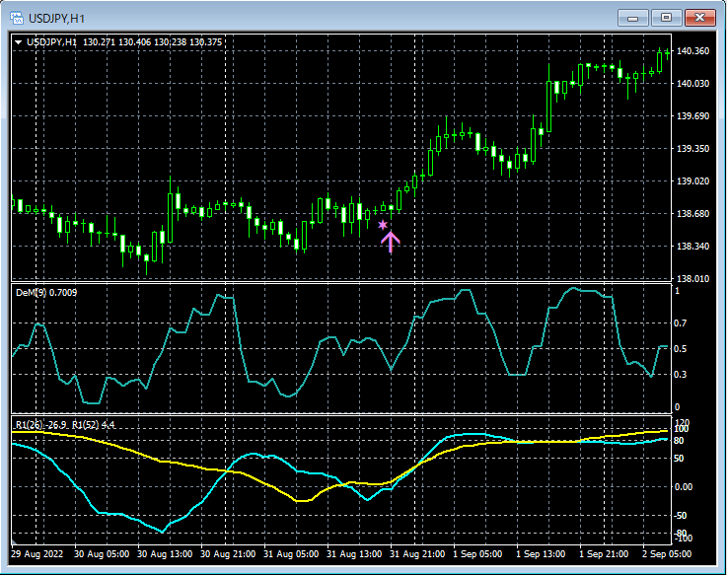Viewport: 728px width, 575px height.
Task: Click the pink star marker above the arrow
Action: point(383,225)
